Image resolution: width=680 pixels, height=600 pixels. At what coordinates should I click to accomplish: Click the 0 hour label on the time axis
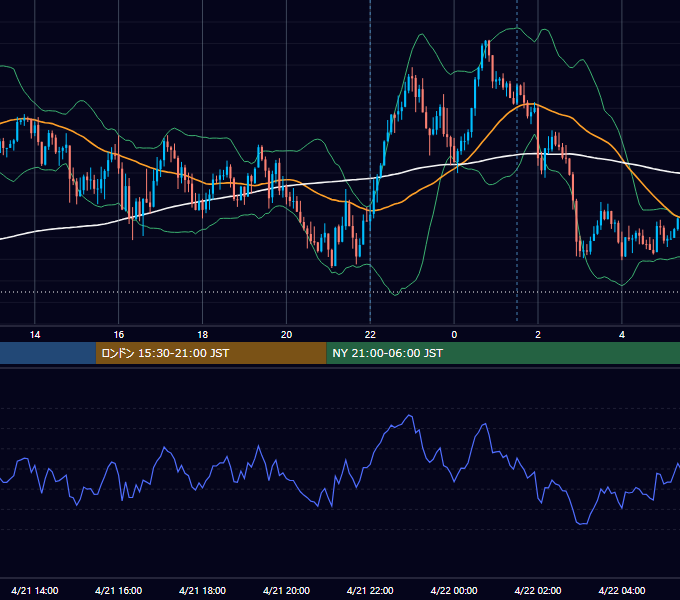click(454, 335)
